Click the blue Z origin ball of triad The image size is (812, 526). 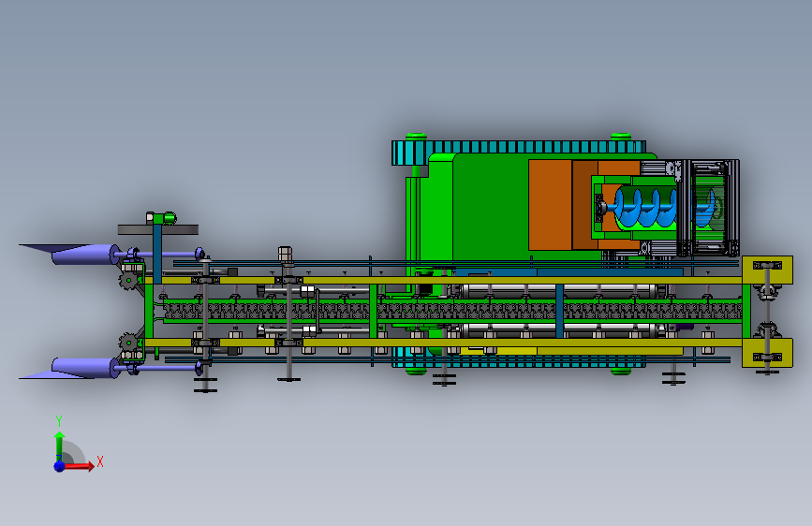click(x=60, y=466)
